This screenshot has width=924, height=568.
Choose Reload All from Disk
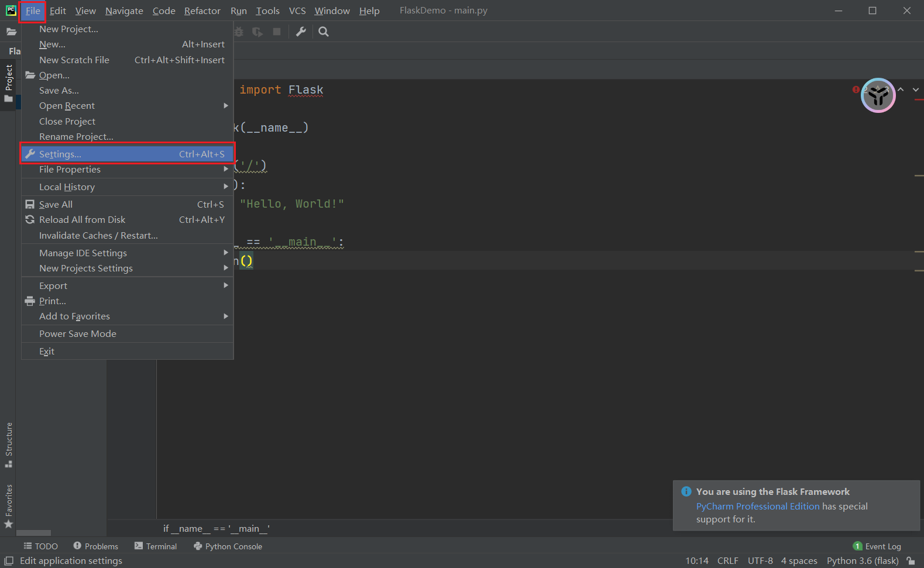pos(128,219)
